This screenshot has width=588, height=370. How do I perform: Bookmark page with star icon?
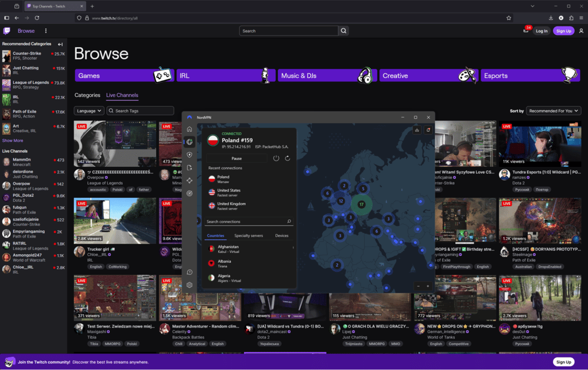click(x=509, y=18)
